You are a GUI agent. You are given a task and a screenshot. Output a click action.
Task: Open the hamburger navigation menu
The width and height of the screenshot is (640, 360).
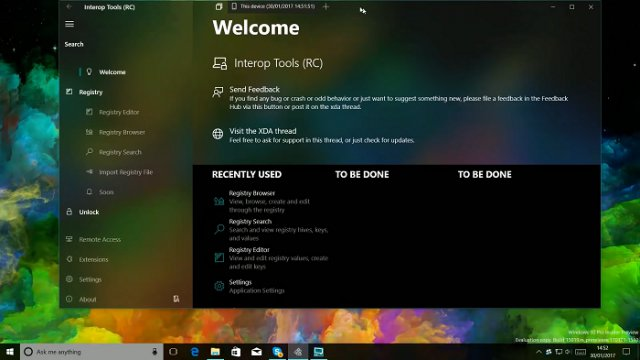click(69, 24)
